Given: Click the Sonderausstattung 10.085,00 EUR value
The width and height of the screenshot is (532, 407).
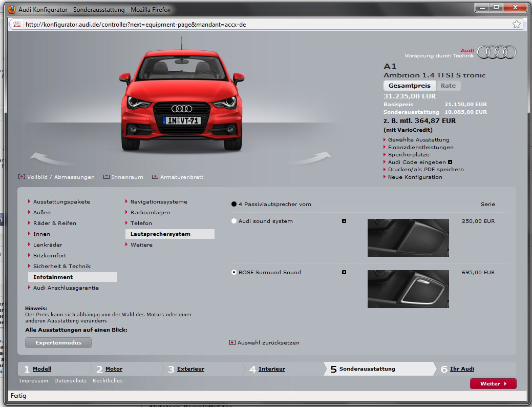Looking at the screenshot, I should [x=465, y=112].
